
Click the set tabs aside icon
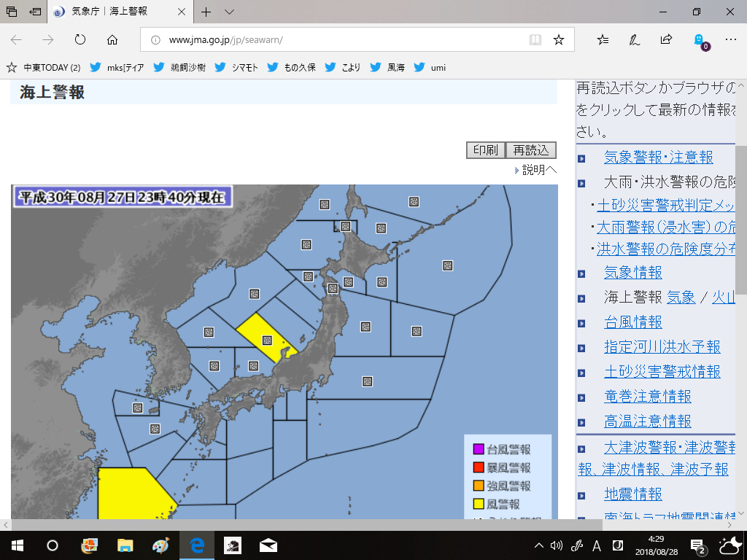click(x=35, y=12)
